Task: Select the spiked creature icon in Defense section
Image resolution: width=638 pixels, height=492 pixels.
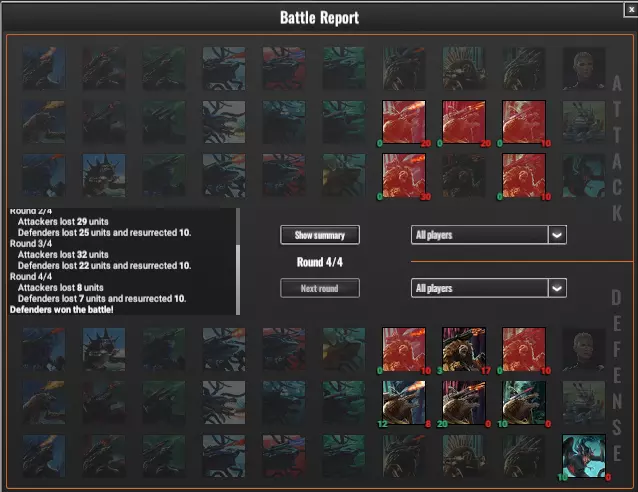Action: coord(104,349)
